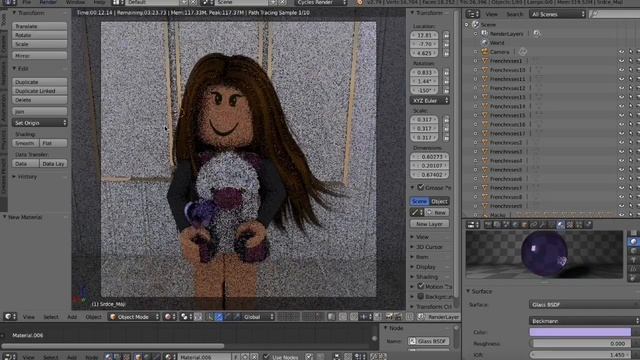
Task: Click the Duplicate Linked button
Action: [40, 91]
